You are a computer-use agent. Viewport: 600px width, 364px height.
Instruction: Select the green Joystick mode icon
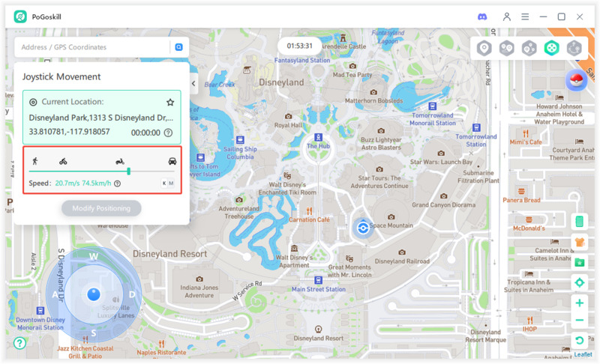[551, 48]
